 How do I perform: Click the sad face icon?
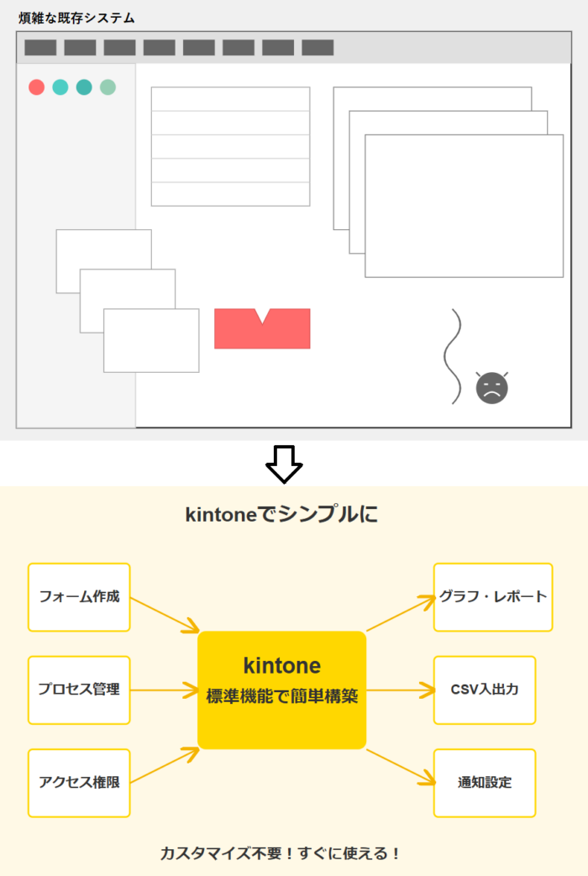(x=492, y=387)
